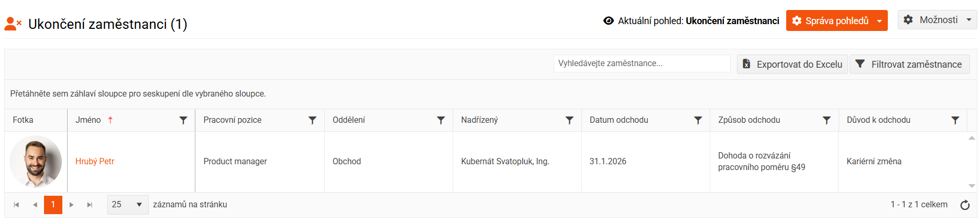Viewport: 980px width, 222px height.
Task: Go to the last page arrow
Action: pos(90,205)
